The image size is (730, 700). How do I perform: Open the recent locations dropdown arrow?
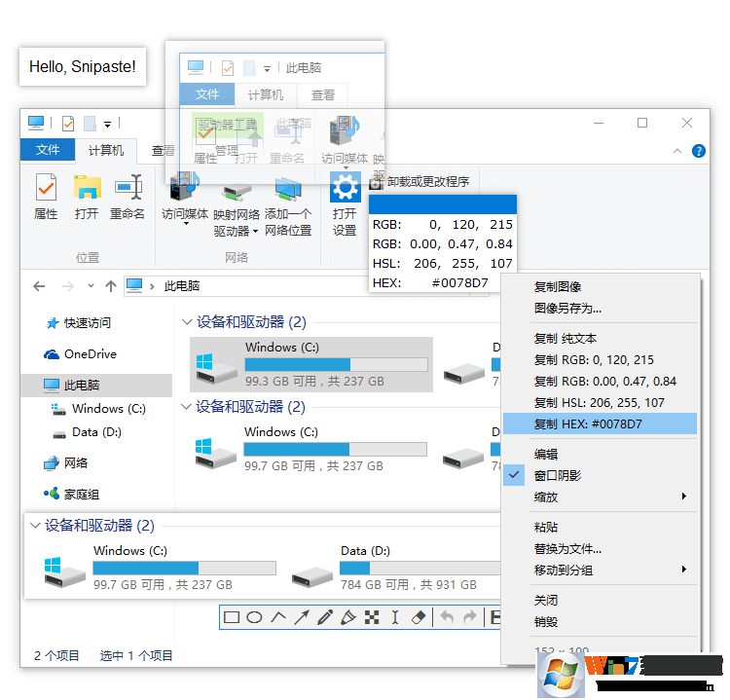coord(91,286)
